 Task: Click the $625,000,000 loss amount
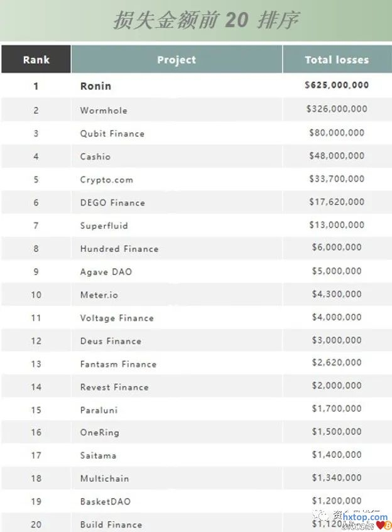pyautogui.click(x=337, y=85)
